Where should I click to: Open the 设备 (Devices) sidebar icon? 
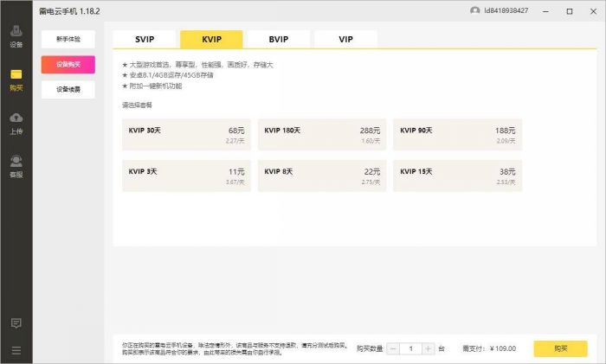[16, 36]
